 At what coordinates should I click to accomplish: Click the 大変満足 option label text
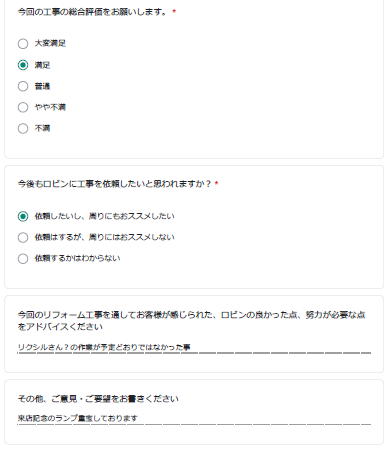tap(50, 43)
